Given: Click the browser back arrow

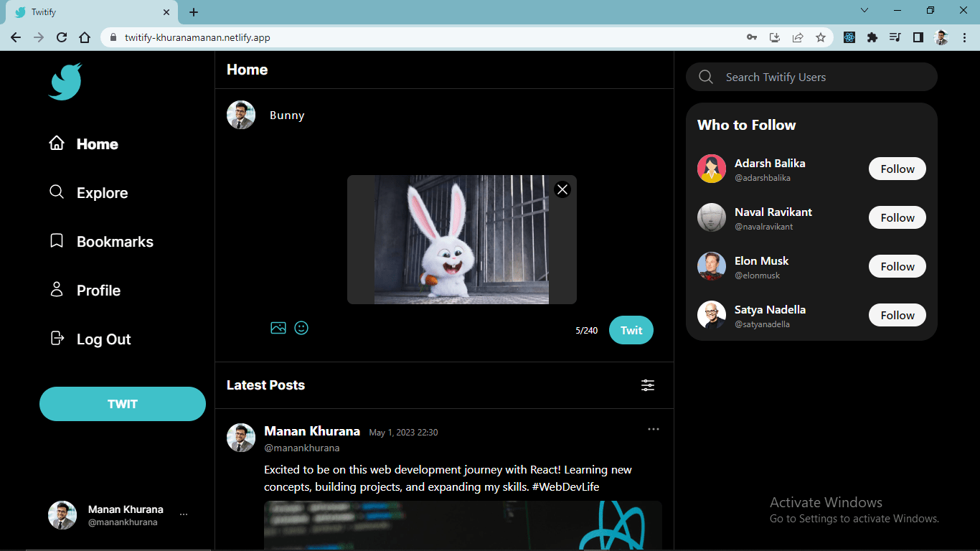Looking at the screenshot, I should point(16,37).
